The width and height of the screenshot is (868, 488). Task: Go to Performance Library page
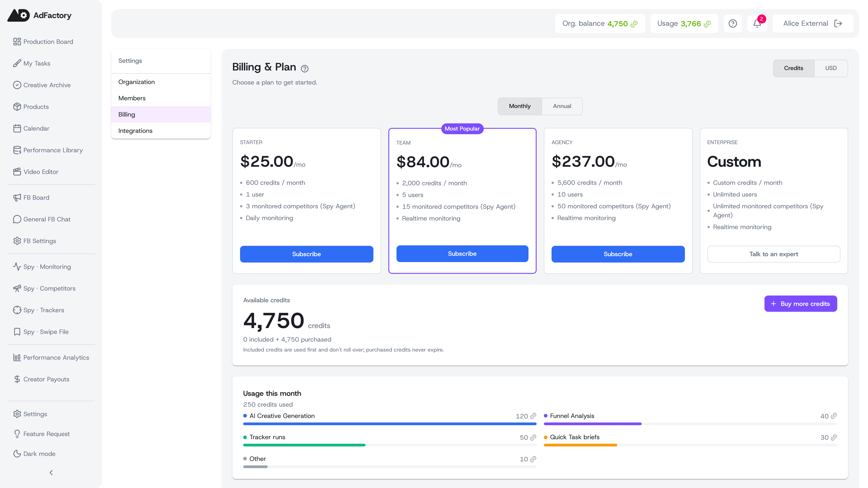click(51, 150)
